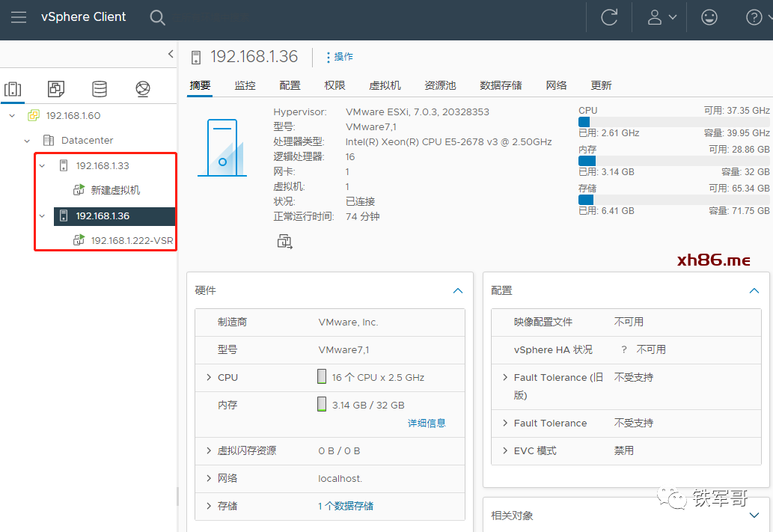
Task: Click the 详细信息 memory link
Action: [x=427, y=423]
